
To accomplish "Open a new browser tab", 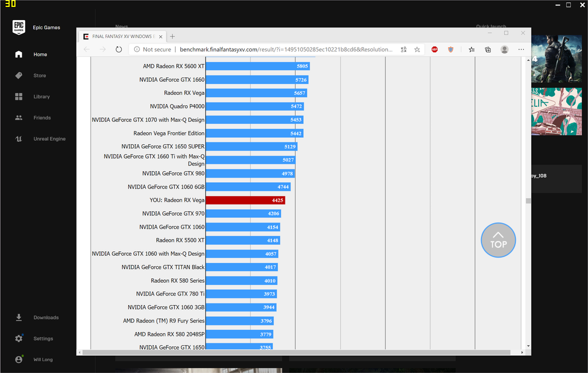I will click(x=172, y=36).
